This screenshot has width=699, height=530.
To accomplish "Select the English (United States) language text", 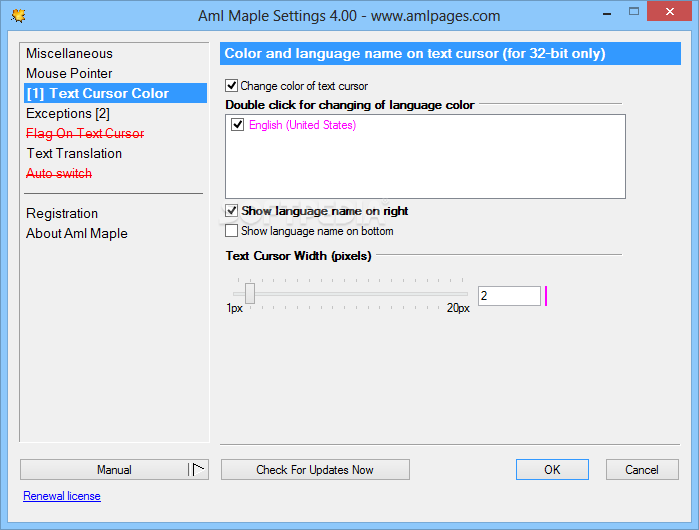I will [x=303, y=125].
